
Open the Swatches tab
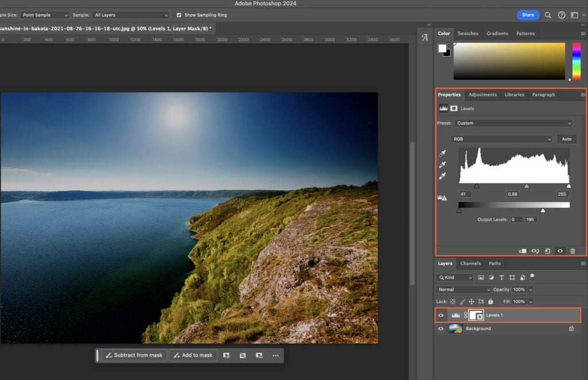[468, 33]
